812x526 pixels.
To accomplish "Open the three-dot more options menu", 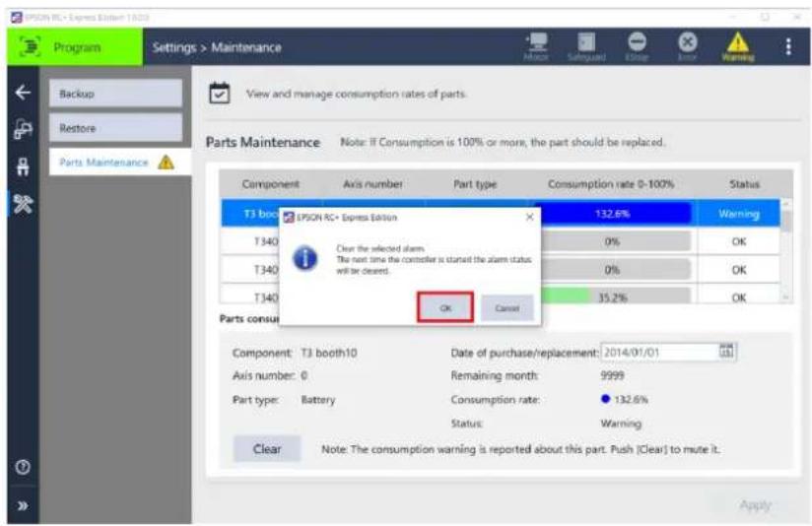I will tap(788, 46).
